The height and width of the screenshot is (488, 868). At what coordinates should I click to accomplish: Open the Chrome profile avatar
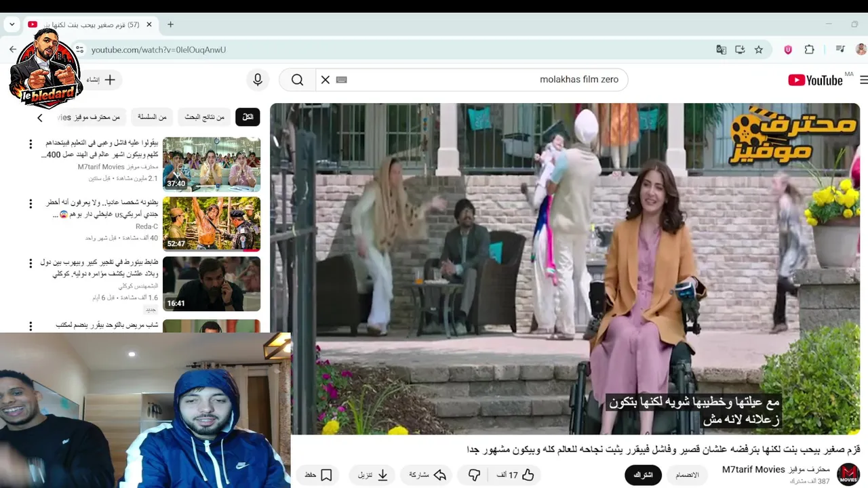tap(861, 49)
